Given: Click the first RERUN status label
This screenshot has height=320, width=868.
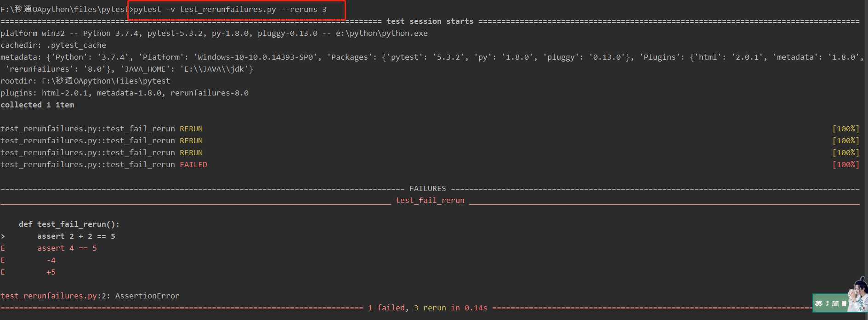Looking at the screenshot, I should [191, 129].
